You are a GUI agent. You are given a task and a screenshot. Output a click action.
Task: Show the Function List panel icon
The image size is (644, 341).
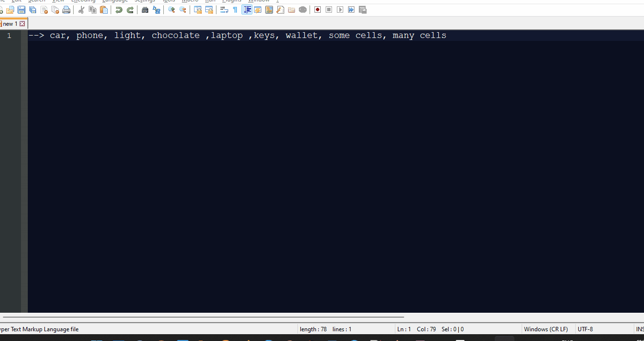click(x=280, y=10)
